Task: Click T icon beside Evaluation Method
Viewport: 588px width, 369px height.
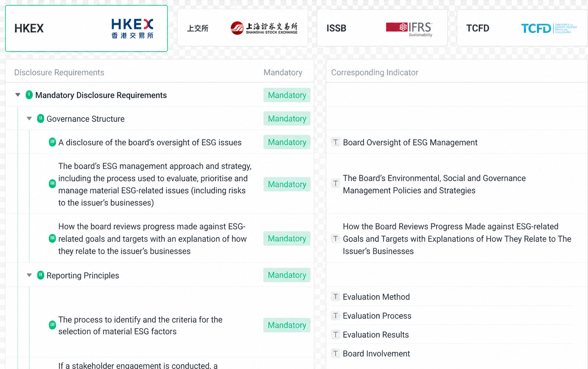Action: (336, 296)
